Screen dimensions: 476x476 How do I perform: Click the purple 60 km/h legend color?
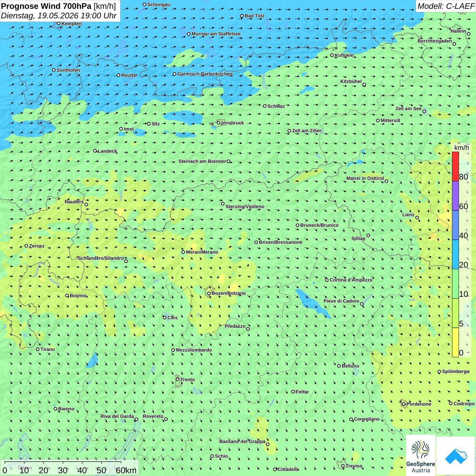[x=455, y=196]
